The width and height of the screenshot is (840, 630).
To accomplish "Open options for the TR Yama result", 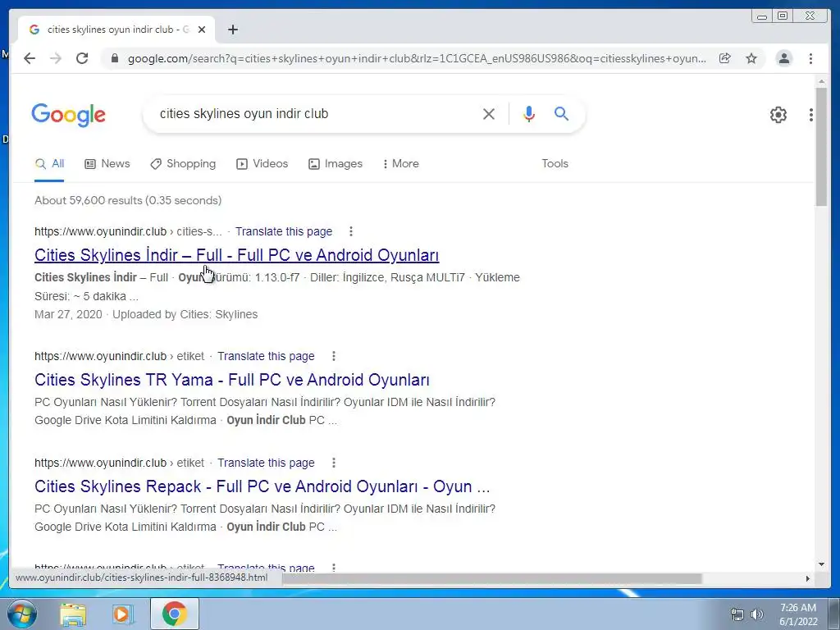I will tap(334, 356).
